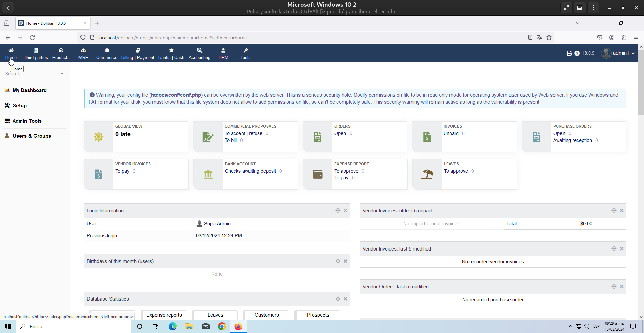Viewport: 644px width, 333px height.
Task: Open the Products module in top menu
Action: [61, 53]
